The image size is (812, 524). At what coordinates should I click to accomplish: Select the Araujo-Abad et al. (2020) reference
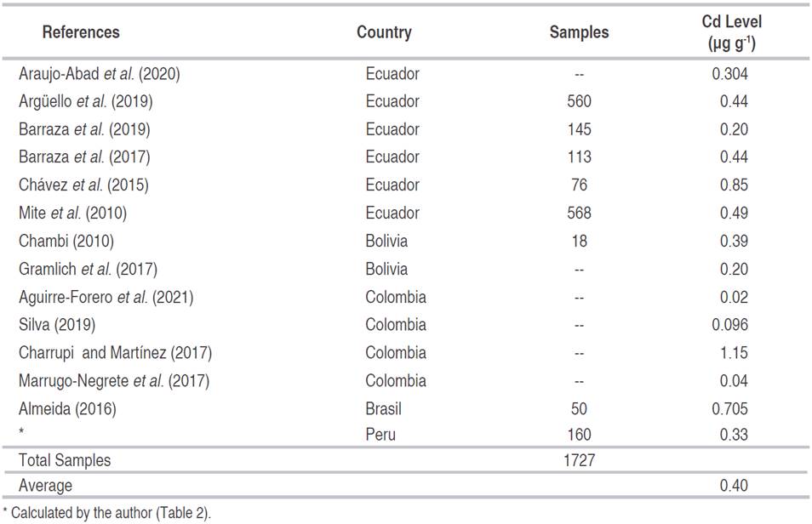(x=99, y=74)
